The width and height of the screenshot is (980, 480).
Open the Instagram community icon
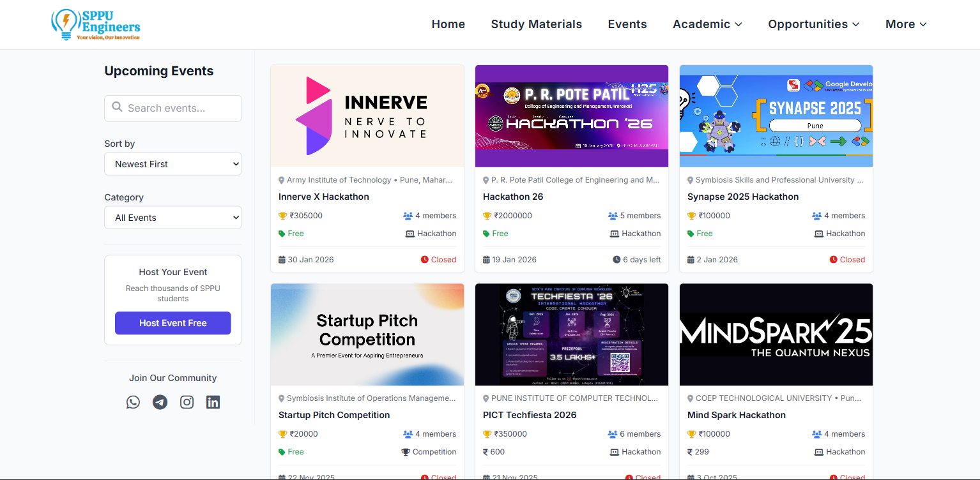[x=187, y=402]
